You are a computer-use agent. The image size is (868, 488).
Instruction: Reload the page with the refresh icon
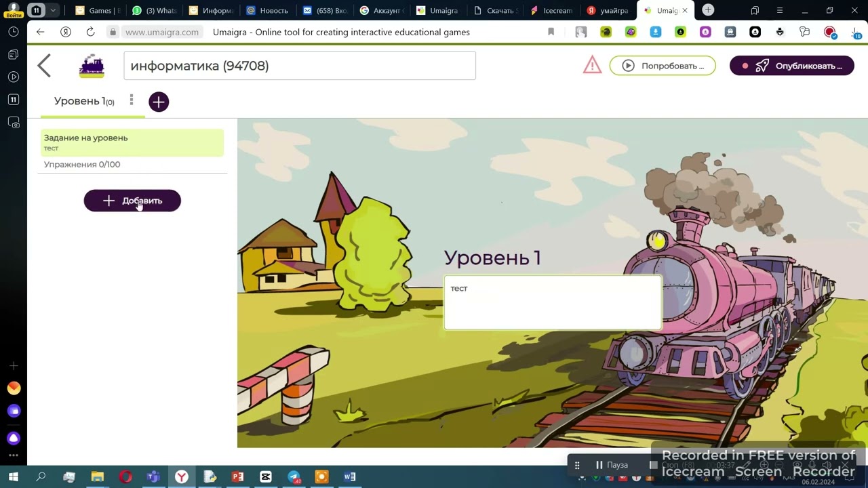[x=90, y=32]
